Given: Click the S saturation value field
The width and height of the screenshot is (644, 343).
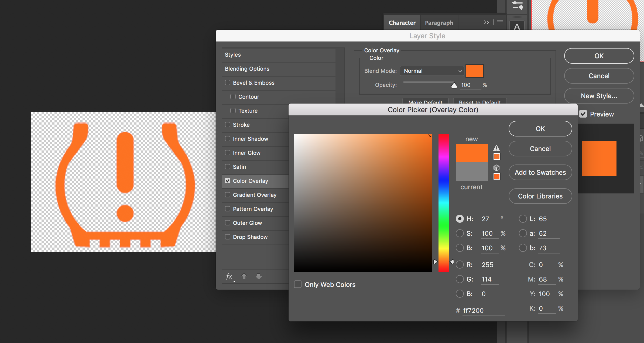Looking at the screenshot, I should (489, 233).
